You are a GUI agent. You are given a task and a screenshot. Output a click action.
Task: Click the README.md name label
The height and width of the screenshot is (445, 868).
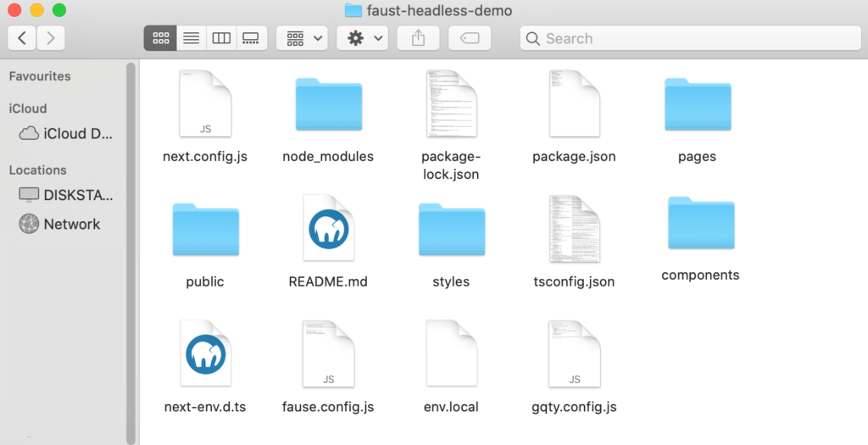328,281
